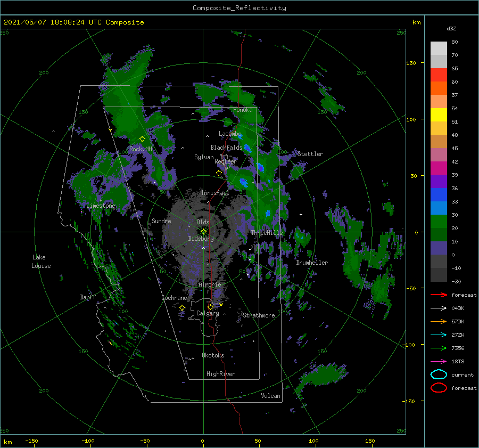Click the ThreeHills label

point(267,233)
